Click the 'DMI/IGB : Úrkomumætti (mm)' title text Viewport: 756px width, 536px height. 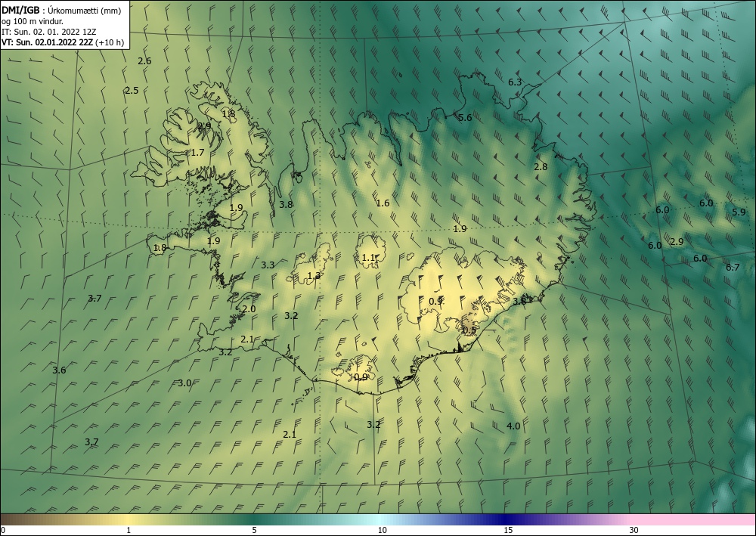coord(61,11)
